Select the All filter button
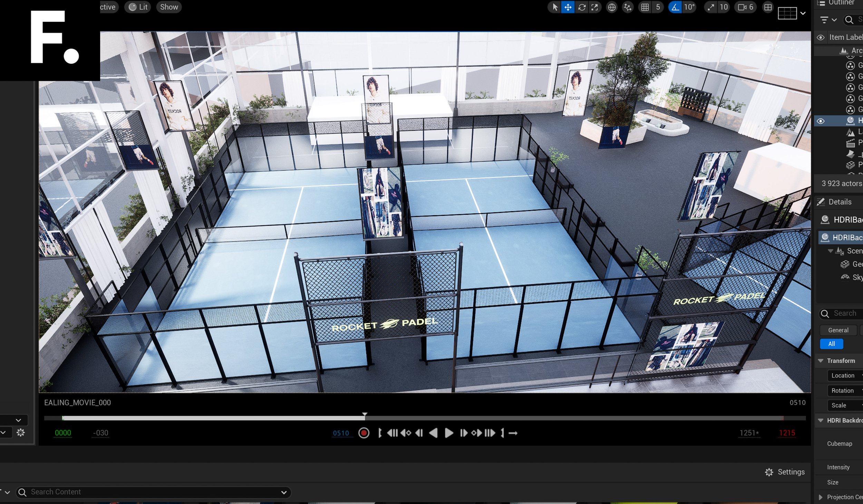 click(x=832, y=344)
